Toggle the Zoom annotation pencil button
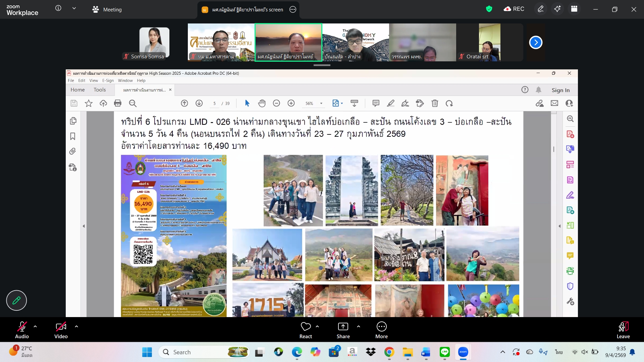Viewport: 644px width, 362px height. tap(16, 300)
